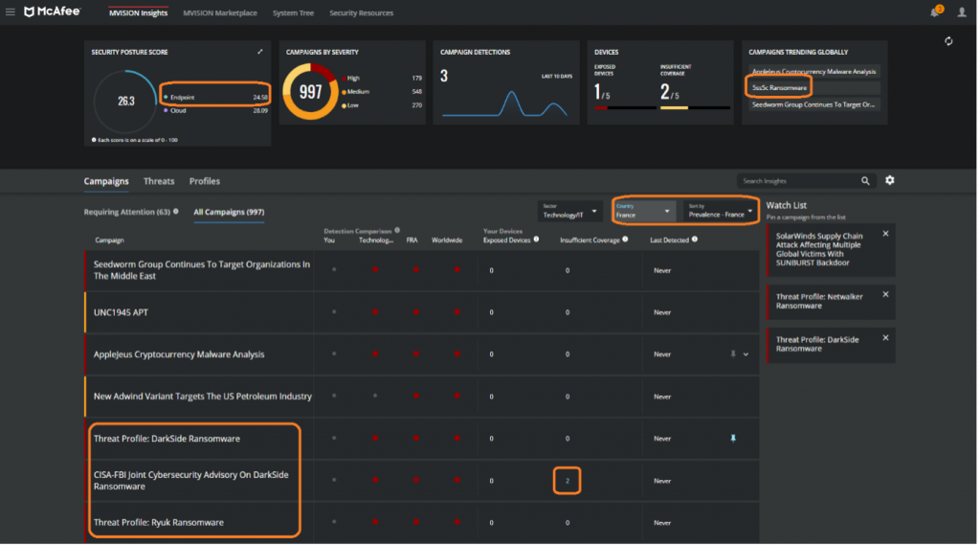Click the campaign detections line chart
This screenshot has width=980, height=546.
(505, 103)
